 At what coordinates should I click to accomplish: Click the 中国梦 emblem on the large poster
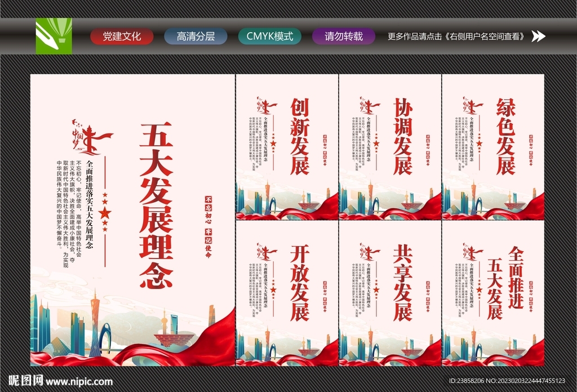click(92, 137)
